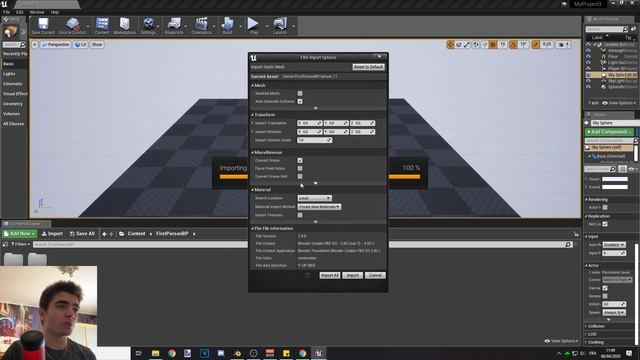Viewport: 640px width, 360px height.
Task: Enable Convert Scene Unit checkbox
Action: 300,176
